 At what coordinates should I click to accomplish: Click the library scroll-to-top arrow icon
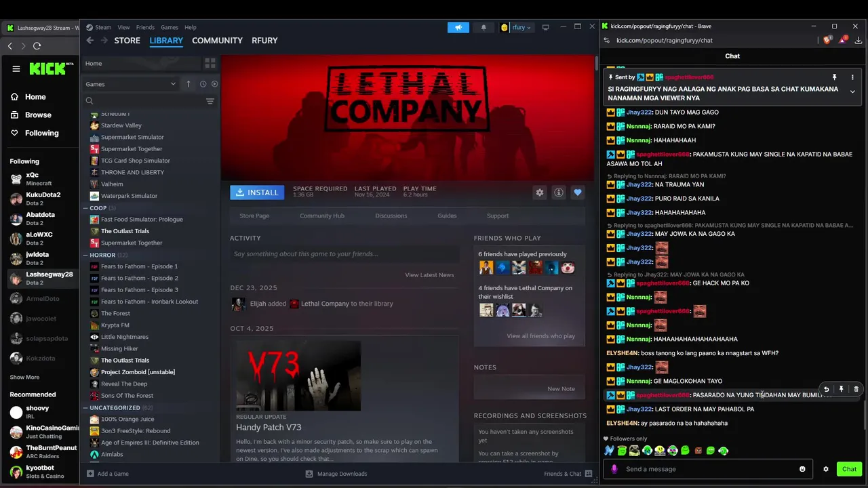click(x=189, y=84)
